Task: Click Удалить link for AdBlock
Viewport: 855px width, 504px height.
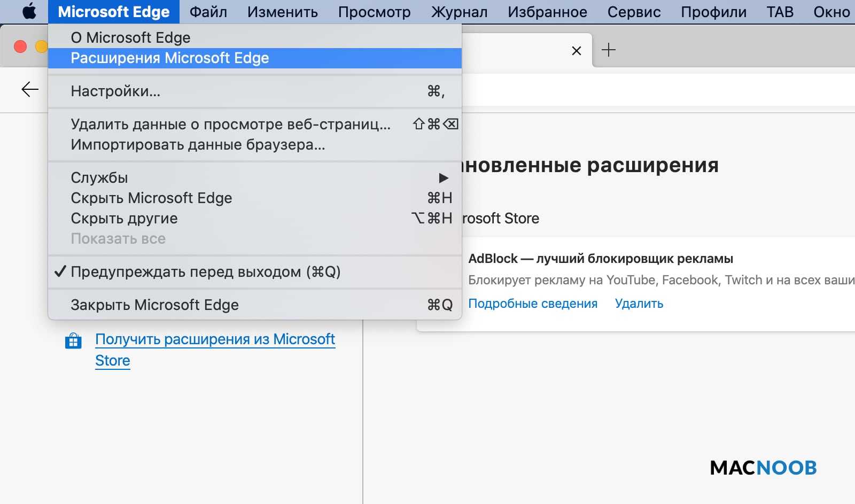Action: tap(639, 304)
